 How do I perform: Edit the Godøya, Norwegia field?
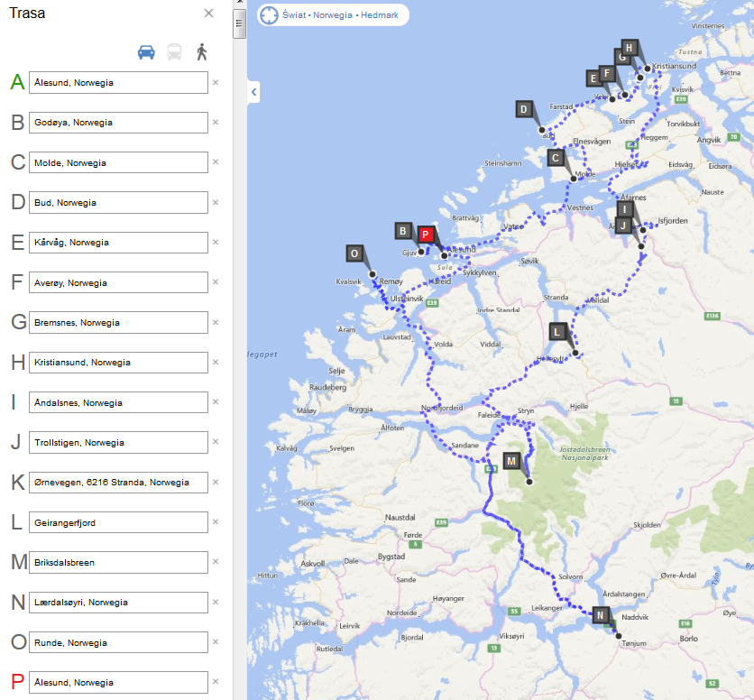(118, 123)
